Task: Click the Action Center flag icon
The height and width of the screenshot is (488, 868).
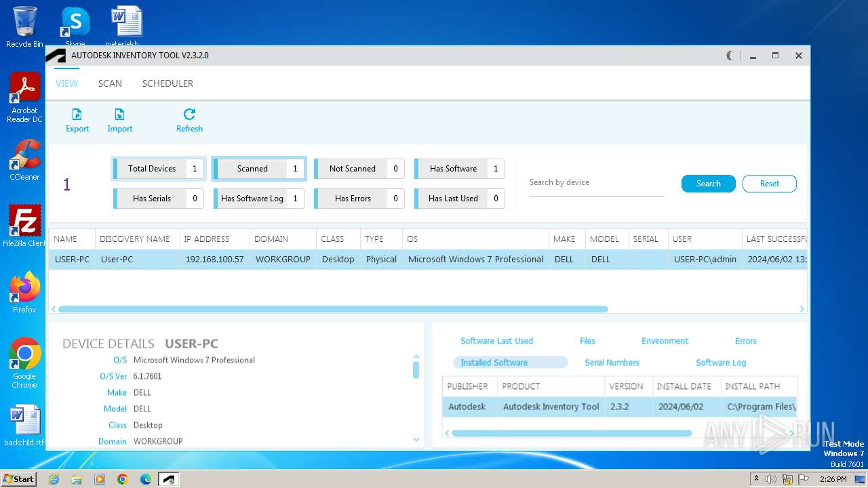Action: pos(803,479)
